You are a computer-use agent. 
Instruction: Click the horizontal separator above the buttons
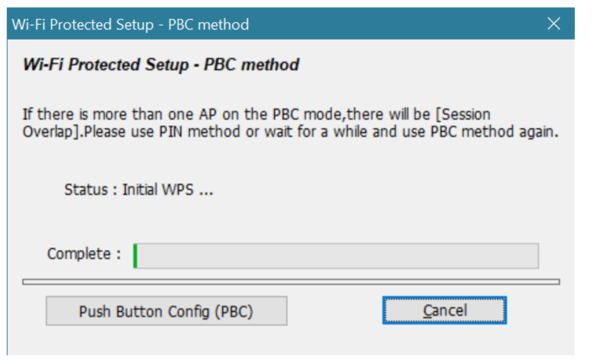291,281
